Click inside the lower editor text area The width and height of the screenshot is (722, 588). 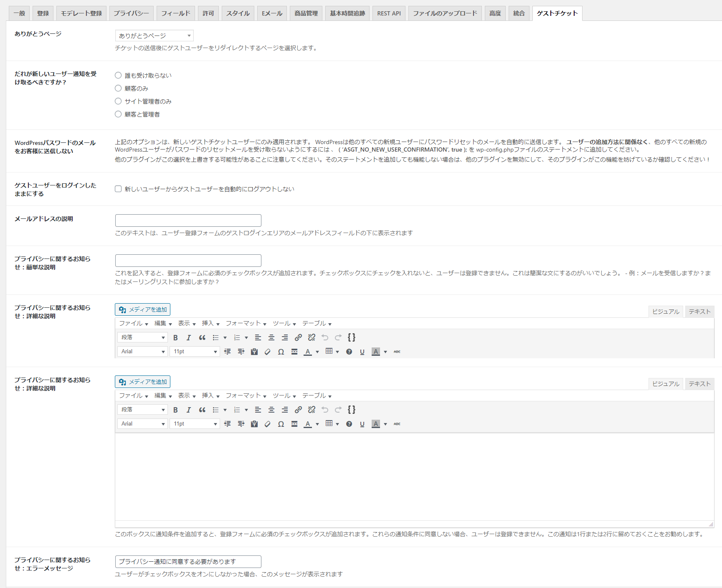point(414,477)
